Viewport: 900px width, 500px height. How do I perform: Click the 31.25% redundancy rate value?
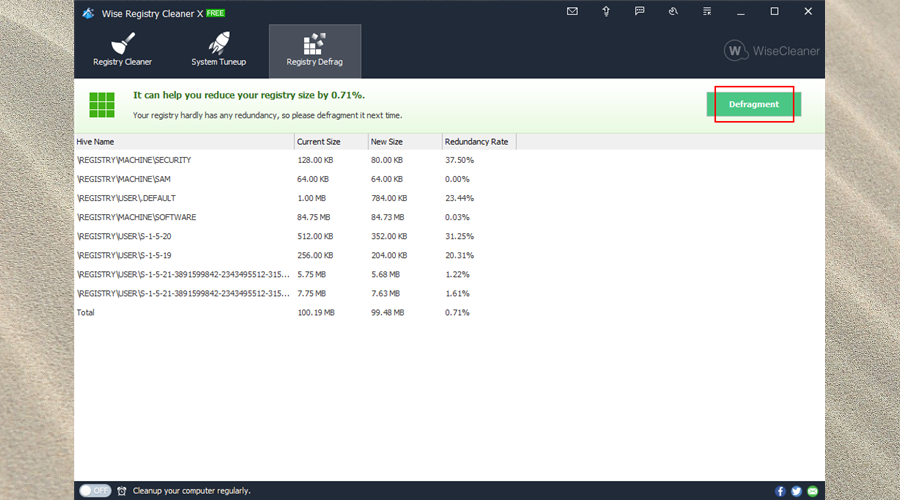pyautogui.click(x=459, y=236)
